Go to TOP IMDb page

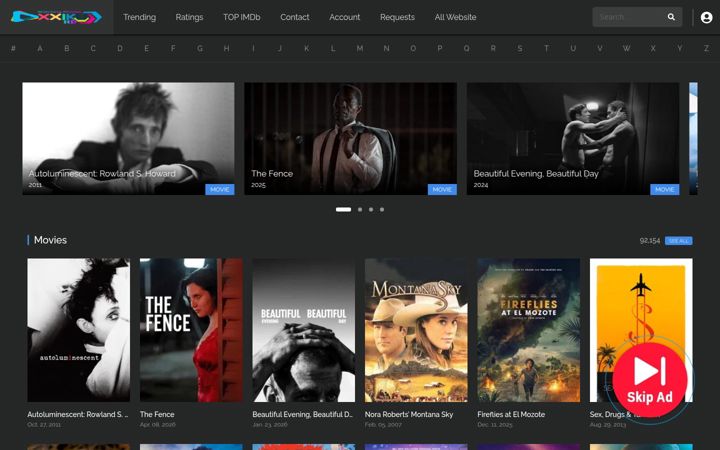242,17
